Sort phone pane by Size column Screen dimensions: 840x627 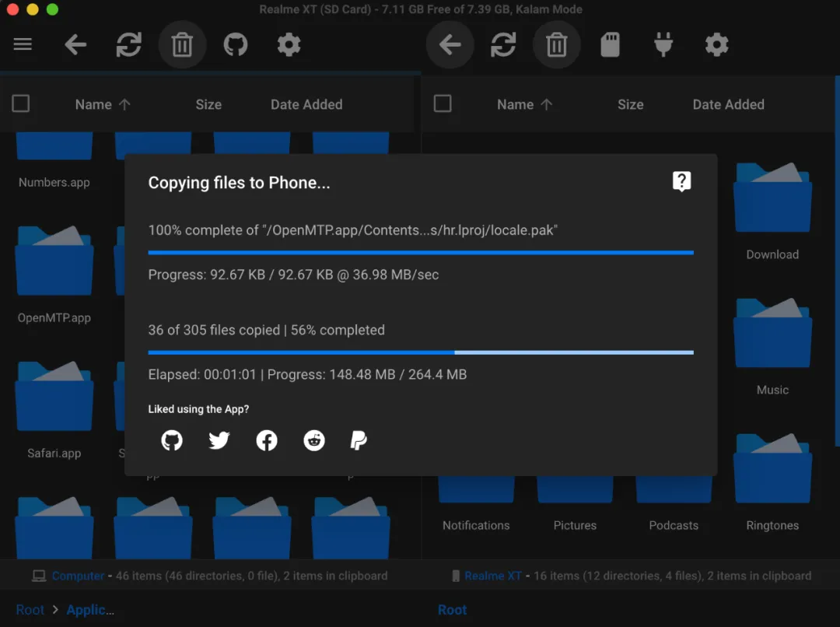coord(631,104)
